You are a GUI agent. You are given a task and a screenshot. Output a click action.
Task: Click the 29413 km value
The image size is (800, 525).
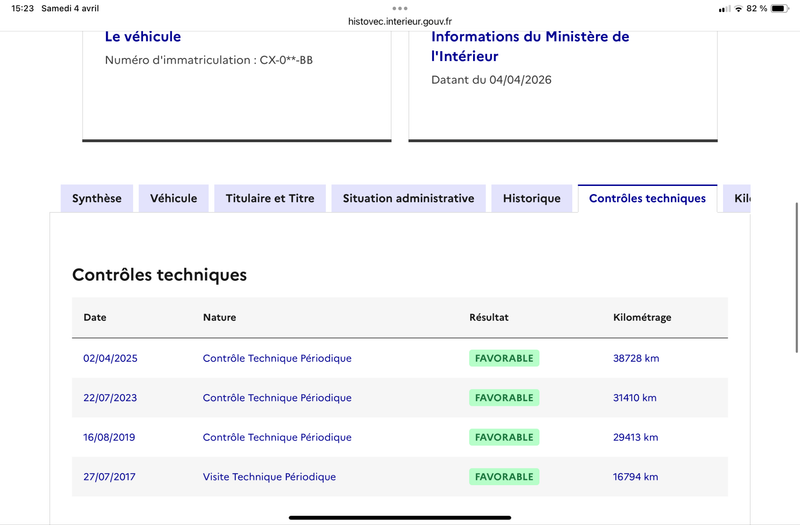[x=635, y=437]
